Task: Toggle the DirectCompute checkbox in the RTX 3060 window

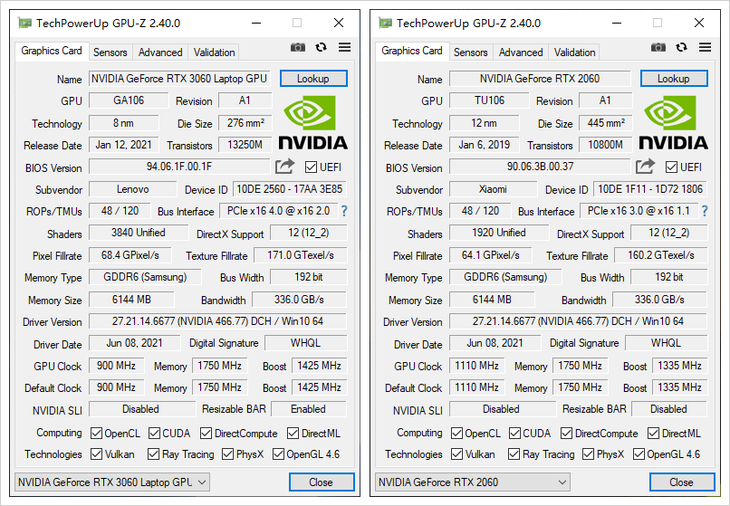Action: pos(206,433)
